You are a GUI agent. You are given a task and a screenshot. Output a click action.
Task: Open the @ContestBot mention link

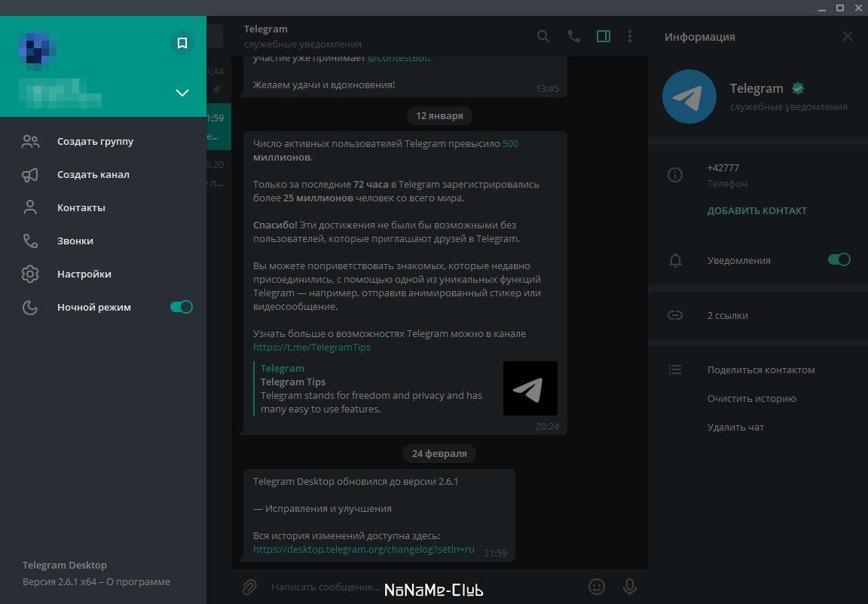click(x=398, y=58)
